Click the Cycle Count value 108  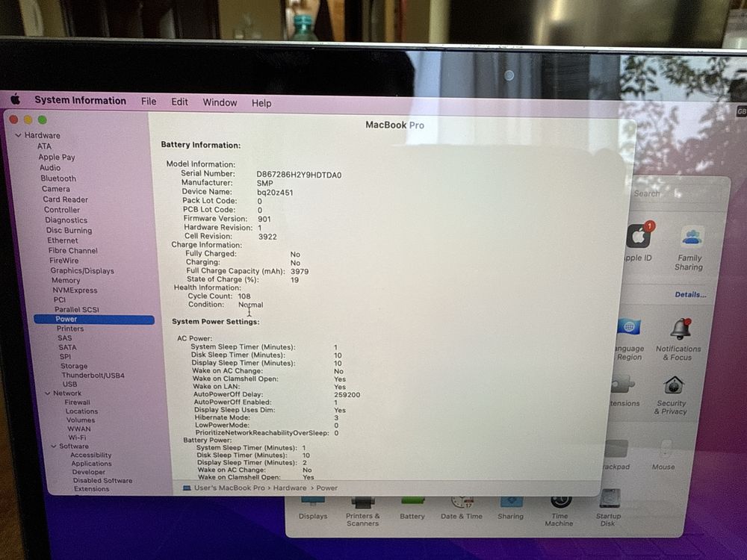point(244,296)
